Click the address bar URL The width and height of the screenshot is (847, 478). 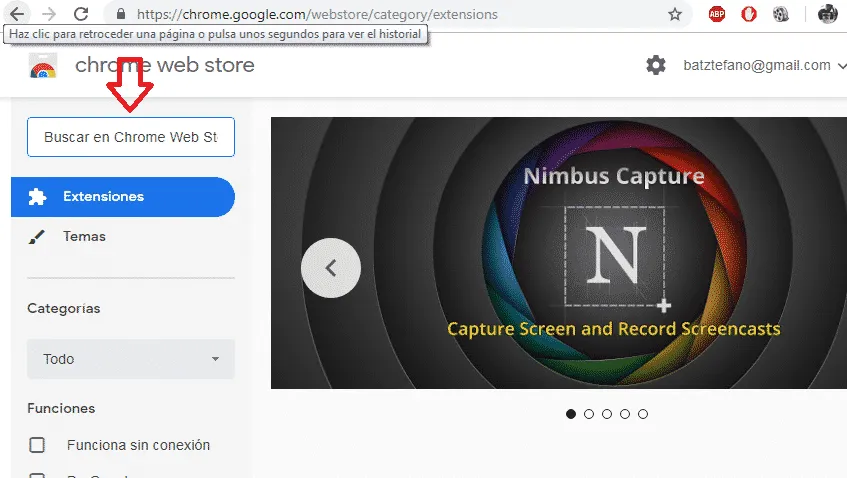point(317,14)
